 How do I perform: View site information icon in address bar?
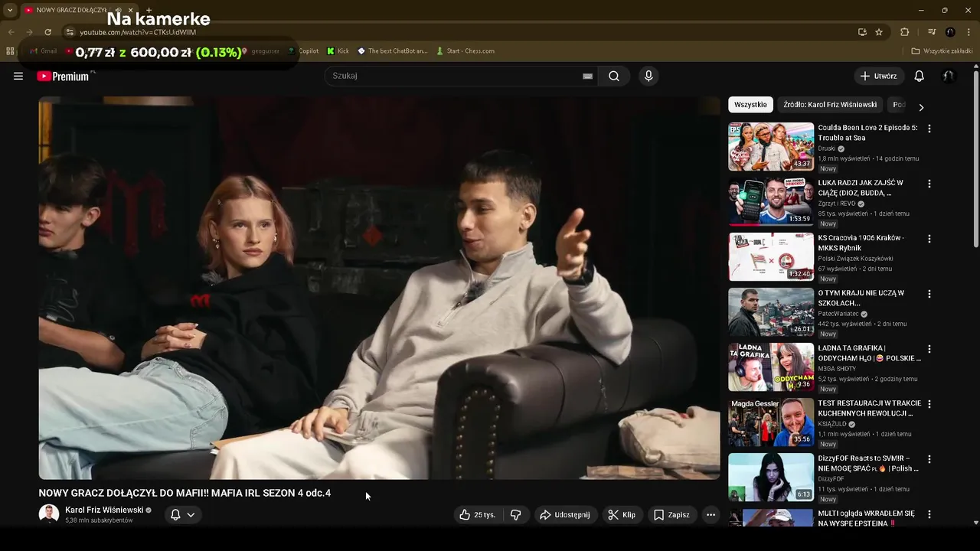[70, 32]
